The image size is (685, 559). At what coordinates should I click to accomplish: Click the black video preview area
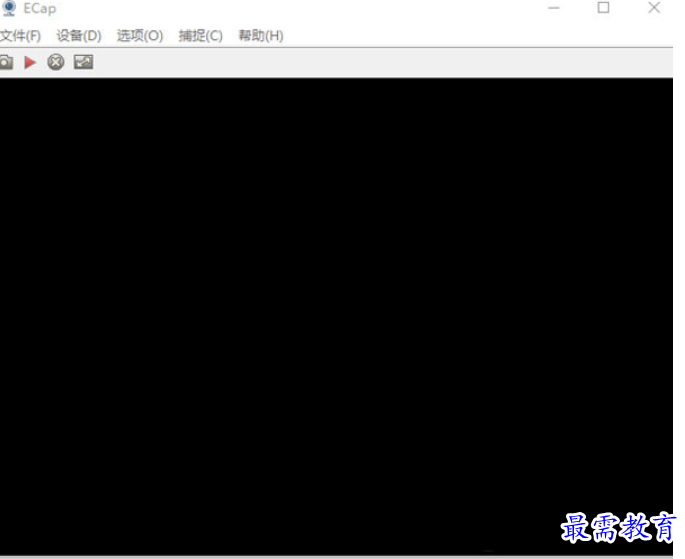(336, 317)
